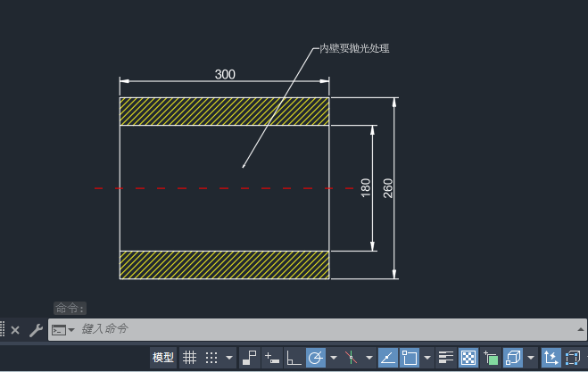Toggle isometric drafting icon
The width and height of the screenshot is (588, 372).
tap(351, 358)
